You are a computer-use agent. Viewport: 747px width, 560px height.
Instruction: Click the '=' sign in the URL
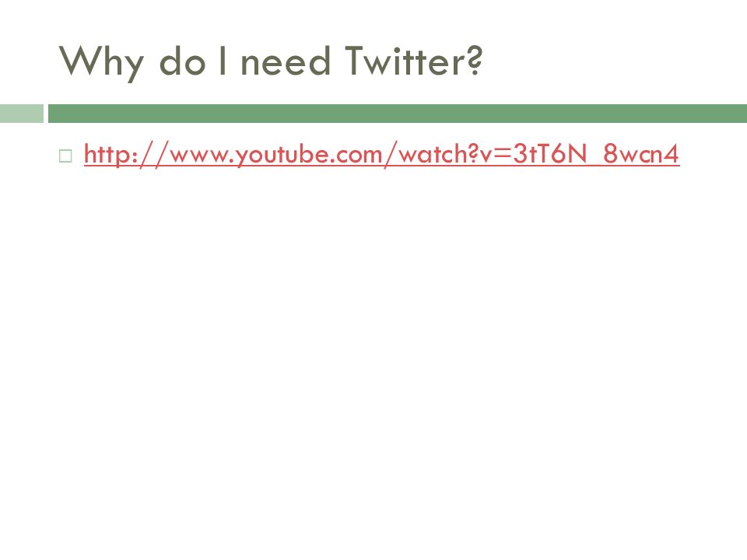(503, 156)
